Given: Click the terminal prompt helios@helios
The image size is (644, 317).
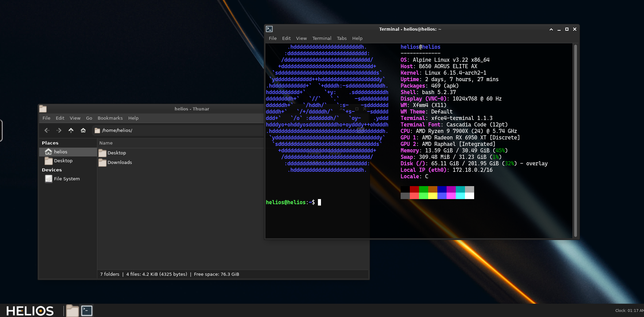Looking at the screenshot, I should tap(286, 202).
